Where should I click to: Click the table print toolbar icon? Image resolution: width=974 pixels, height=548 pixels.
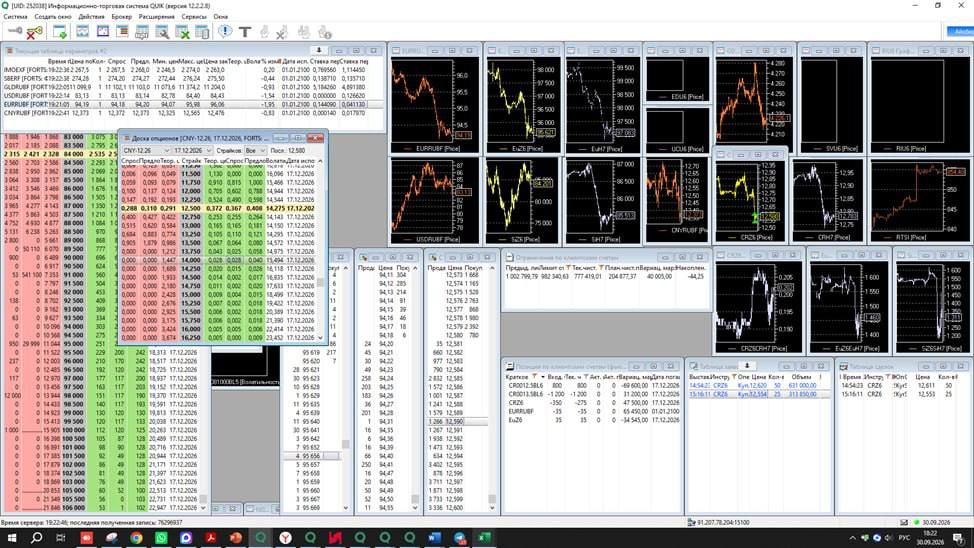[142, 32]
